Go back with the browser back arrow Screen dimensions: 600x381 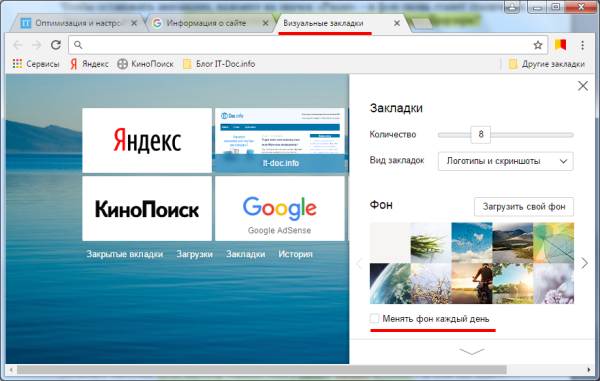click(x=18, y=45)
